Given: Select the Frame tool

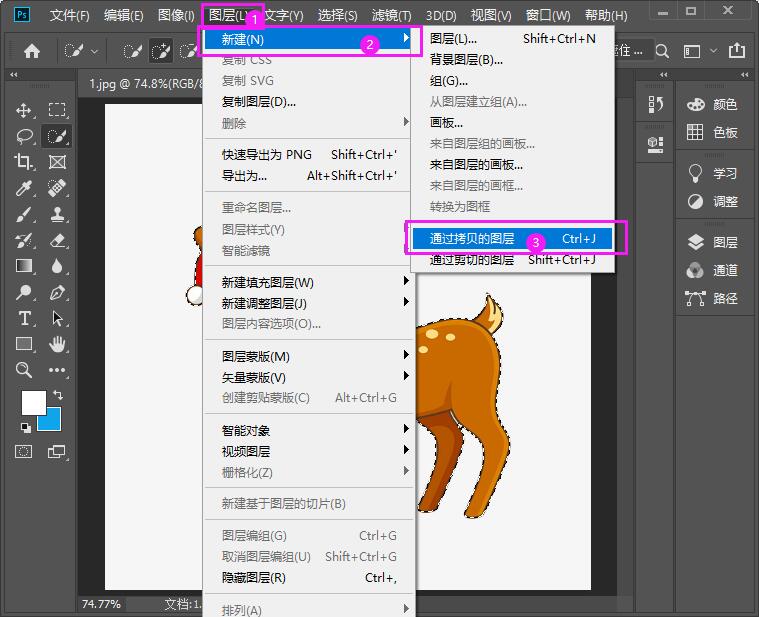Looking at the screenshot, I should [57, 162].
